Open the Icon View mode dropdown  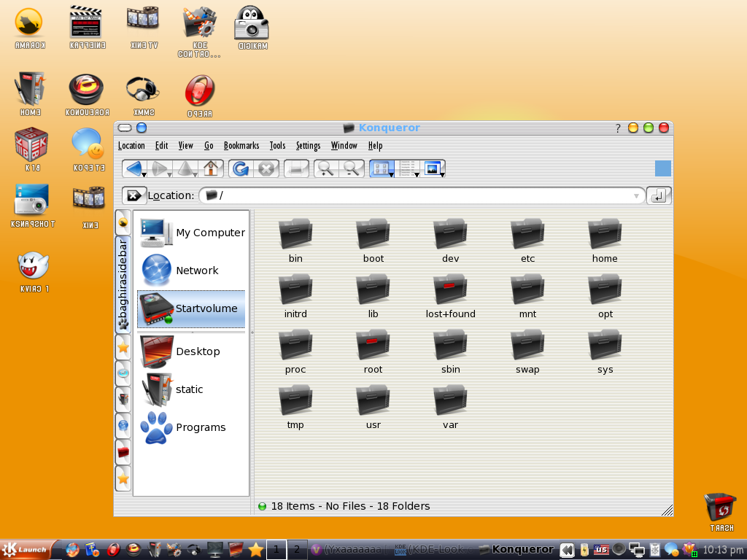(391, 175)
